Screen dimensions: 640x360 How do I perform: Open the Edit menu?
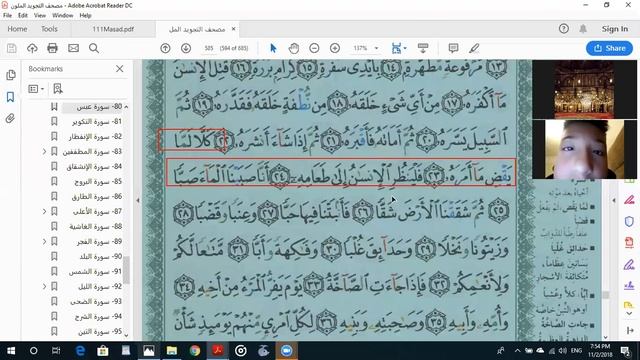coord(23,15)
